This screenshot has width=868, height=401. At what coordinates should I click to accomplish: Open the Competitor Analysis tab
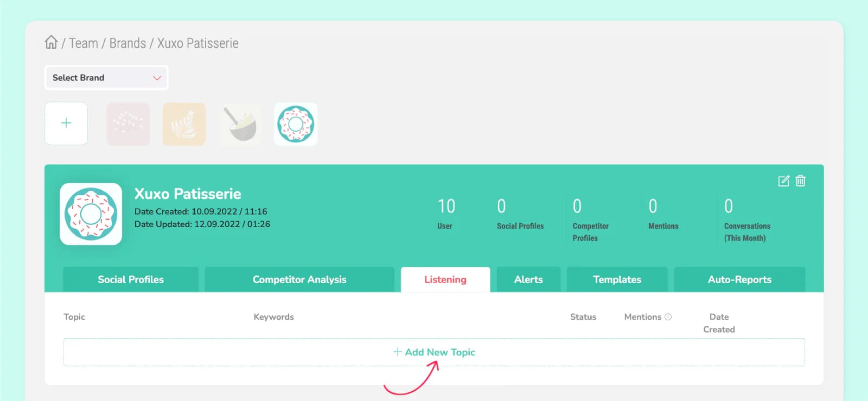coord(299,280)
